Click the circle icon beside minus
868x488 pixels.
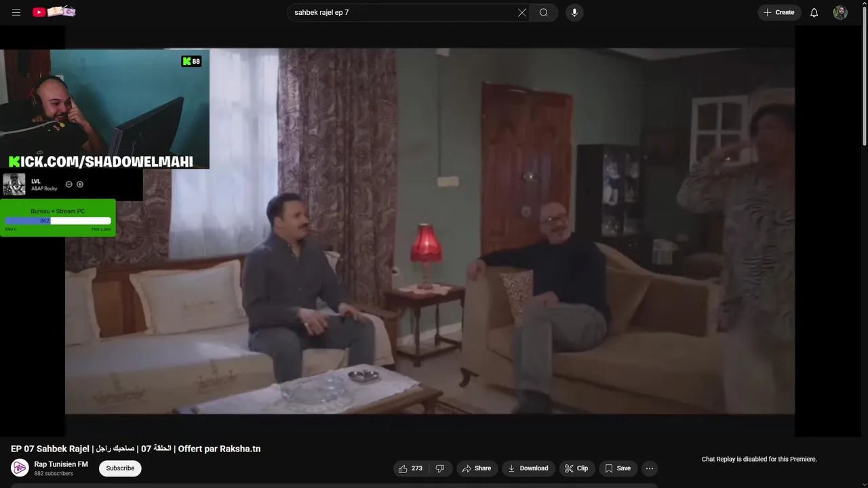(80, 184)
